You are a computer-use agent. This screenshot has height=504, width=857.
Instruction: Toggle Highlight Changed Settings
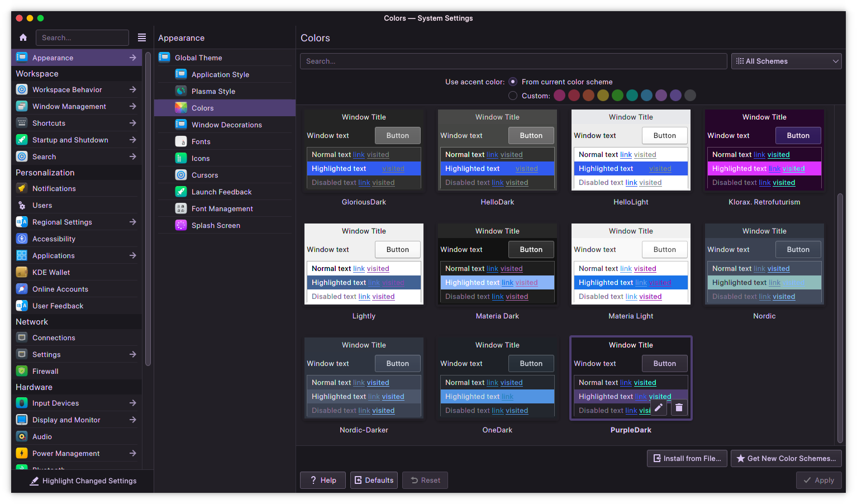point(83,481)
